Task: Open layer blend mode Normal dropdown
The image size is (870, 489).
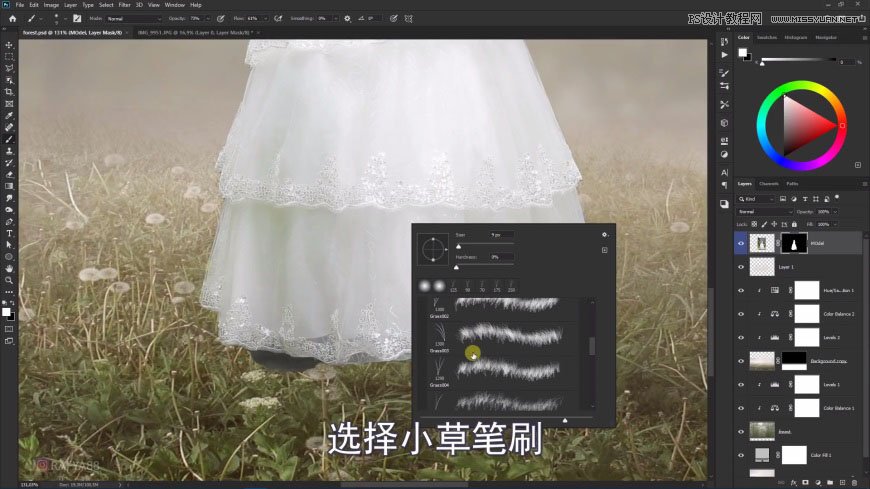Action: [x=765, y=211]
